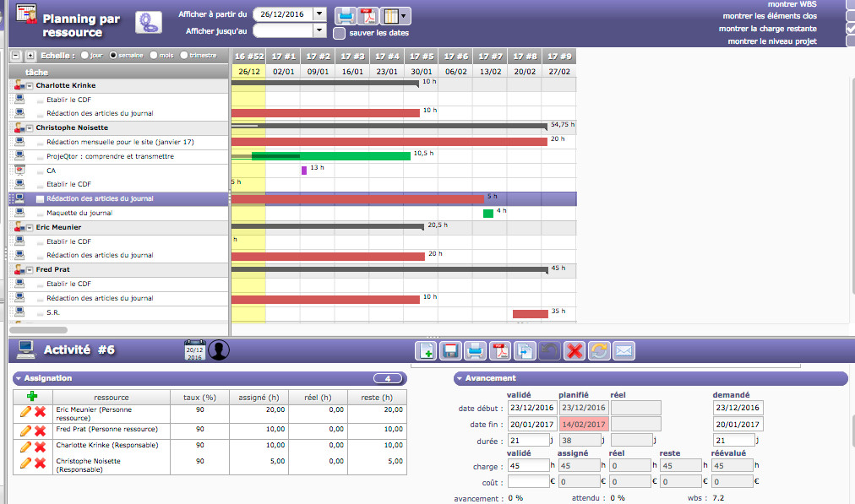Screen dimensions: 855x504
Task: Delete the activity with the red X icon
Action: point(575,350)
